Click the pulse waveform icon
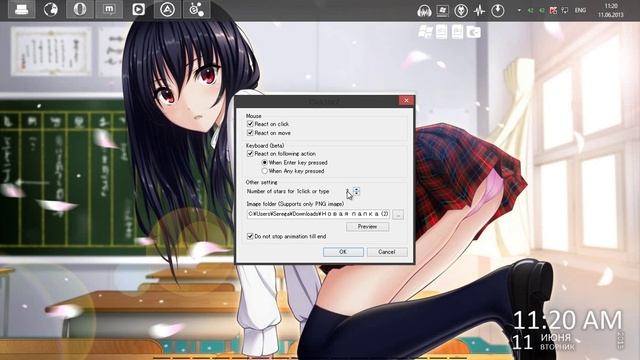 [x=479, y=11]
